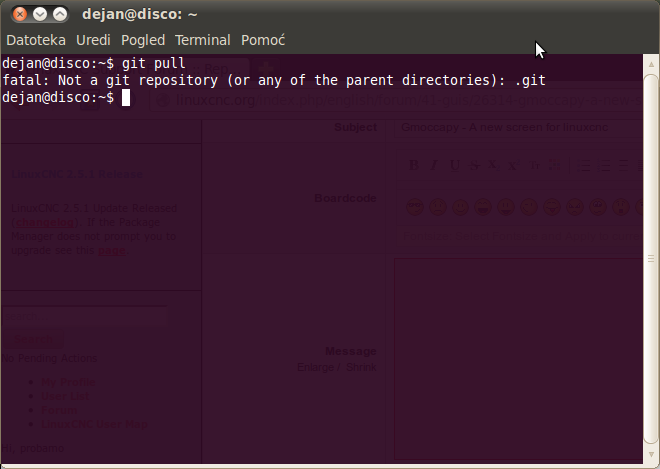Open the Uredi menu
This screenshot has height=469, width=660.
coord(93,40)
